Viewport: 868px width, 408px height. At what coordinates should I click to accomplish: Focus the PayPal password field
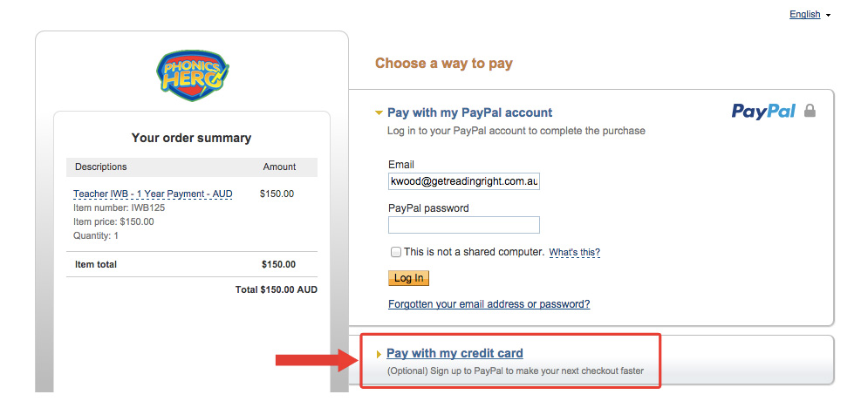[464, 225]
